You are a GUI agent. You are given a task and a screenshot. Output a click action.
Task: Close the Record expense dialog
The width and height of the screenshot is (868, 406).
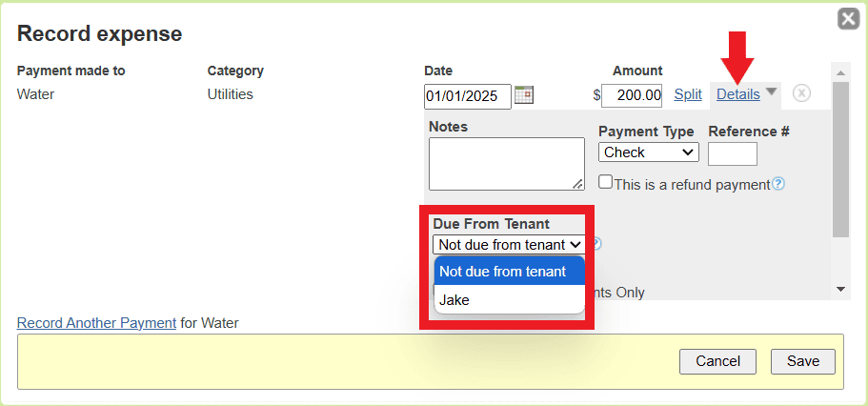847,18
